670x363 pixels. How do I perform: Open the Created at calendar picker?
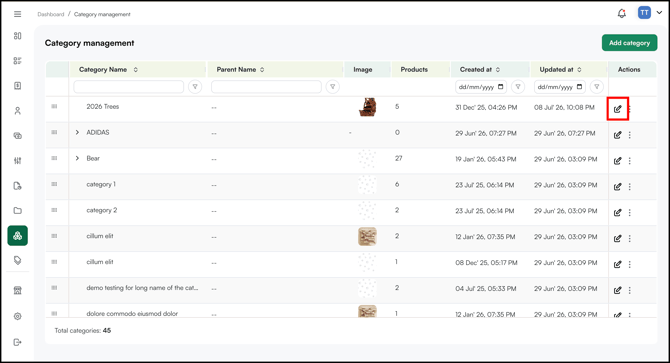coord(501,87)
